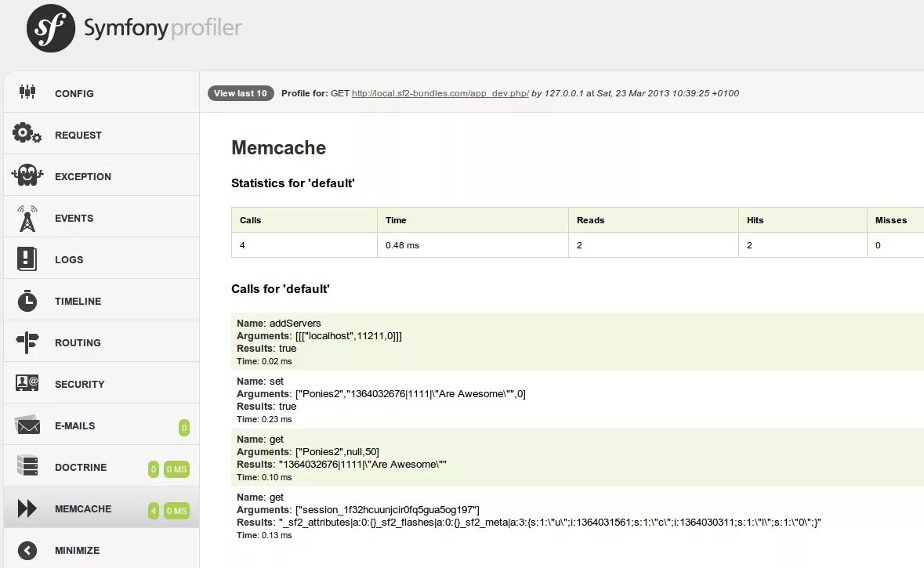
Task: Click the Request gears icon
Action: tap(27, 133)
